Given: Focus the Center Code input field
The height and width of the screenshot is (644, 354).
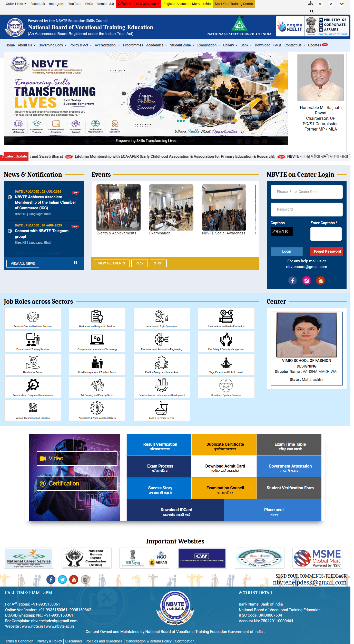Looking at the screenshot, I should 307,192.
